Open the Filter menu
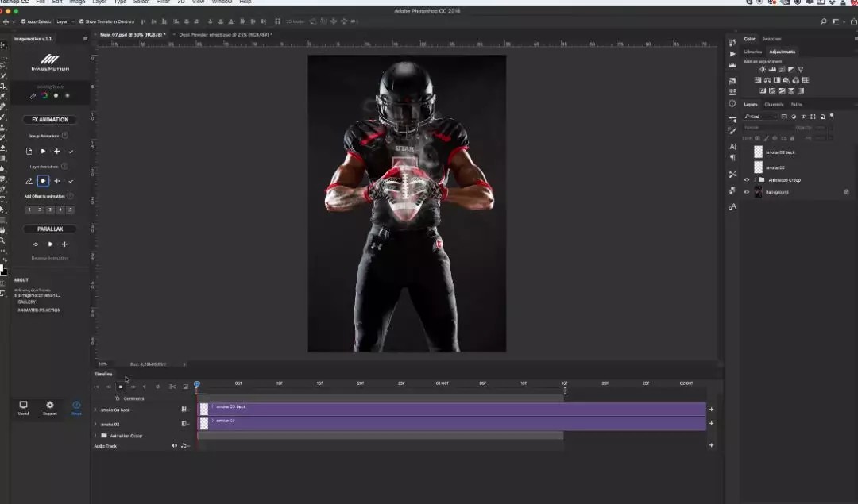The width and height of the screenshot is (858, 504). point(163,2)
